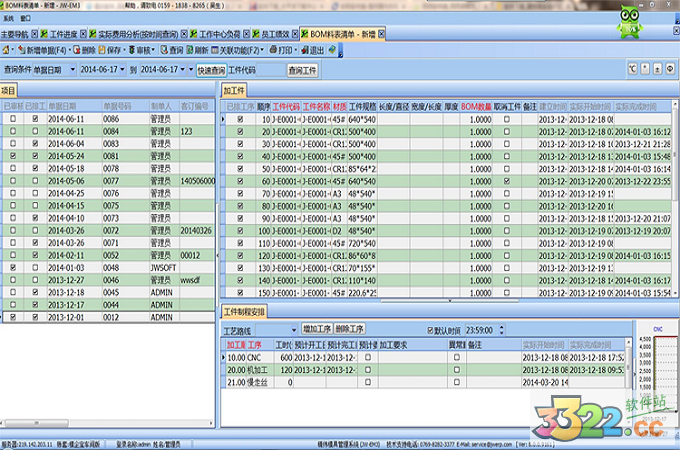Select the 工件制程安排 panel tab
Image resolution: width=680 pixels, height=450 pixels.
(243, 311)
